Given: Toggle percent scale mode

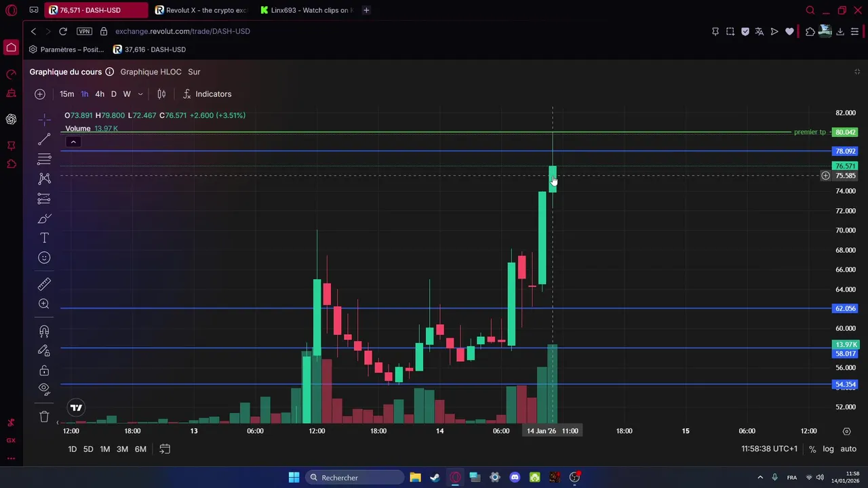Looking at the screenshot, I should [x=812, y=449].
